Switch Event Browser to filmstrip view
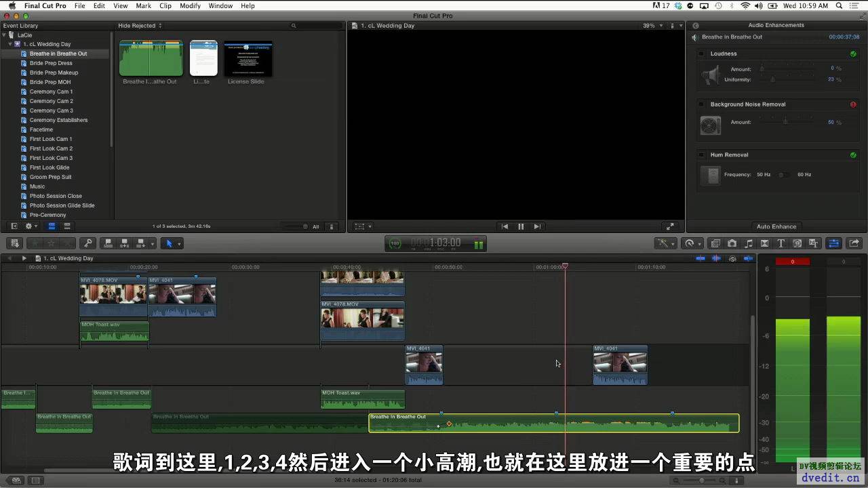868x488 pixels. [x=52, y=226]
